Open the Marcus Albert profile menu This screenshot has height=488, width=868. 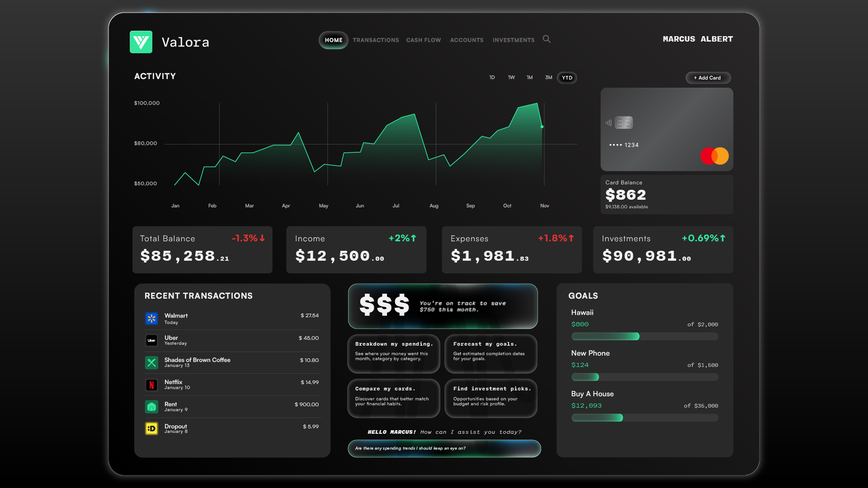pyautogui.click(x=698, y=39)
